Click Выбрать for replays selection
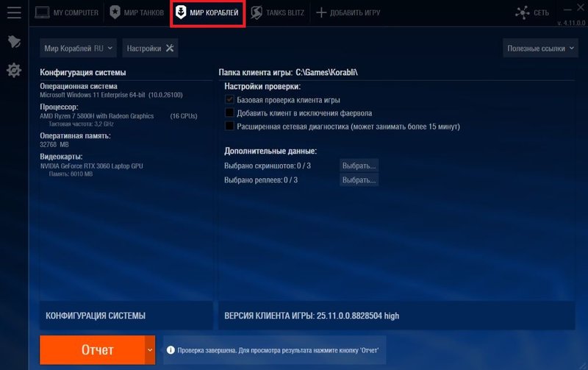Image resolution: width=588 pixels, height=370 pixels. click(359, 180)
